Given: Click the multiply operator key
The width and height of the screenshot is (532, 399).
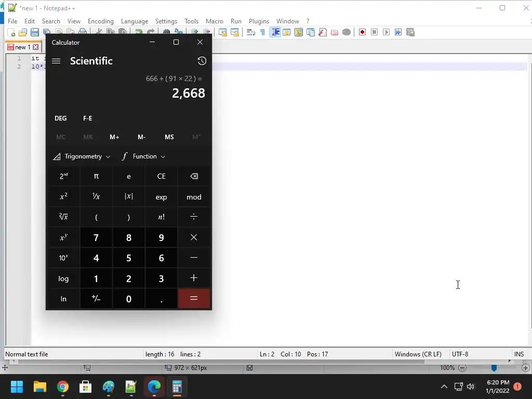Looking at the screenshot, I should click(x=194, y=237).
